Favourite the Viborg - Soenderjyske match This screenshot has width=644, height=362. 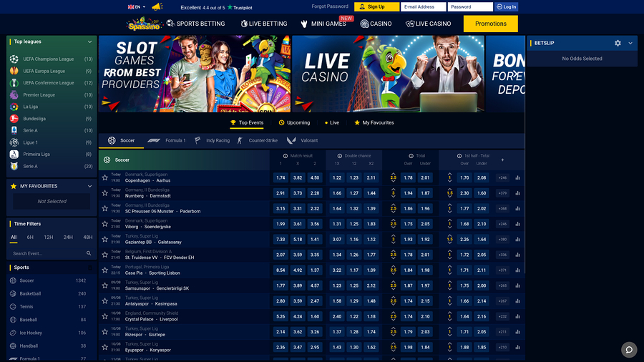coord(104,224)
